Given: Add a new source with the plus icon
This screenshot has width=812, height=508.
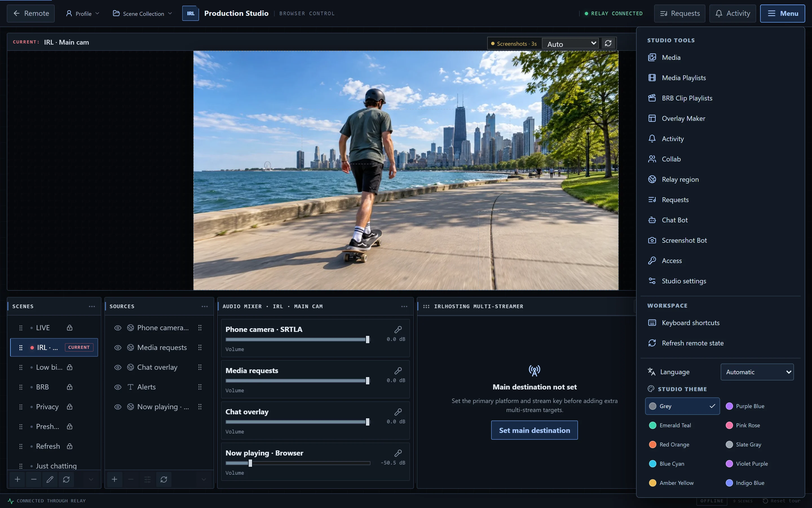Looking at the screenshot, I should [114, 479].
